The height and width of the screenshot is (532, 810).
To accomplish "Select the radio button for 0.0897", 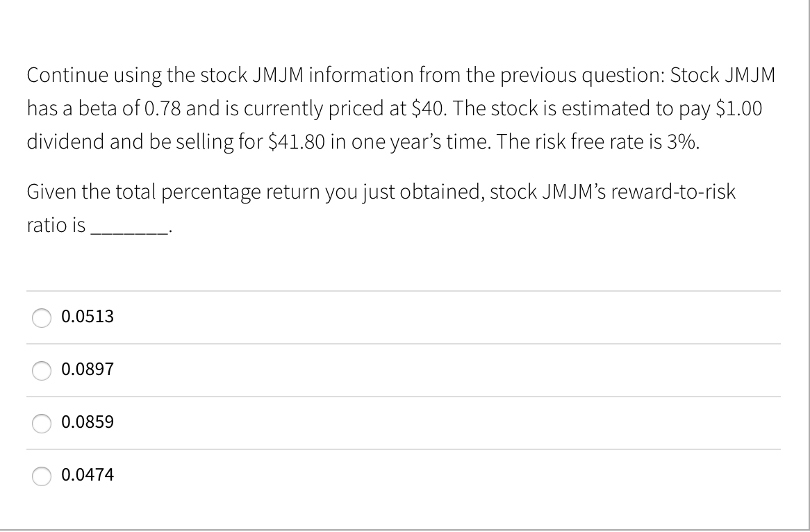I will (42, 370).
